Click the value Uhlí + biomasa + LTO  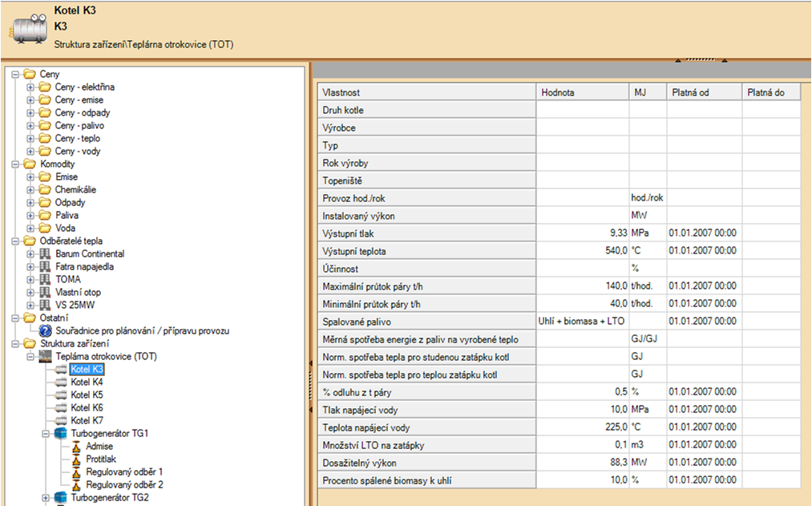(x=581, y=321)
